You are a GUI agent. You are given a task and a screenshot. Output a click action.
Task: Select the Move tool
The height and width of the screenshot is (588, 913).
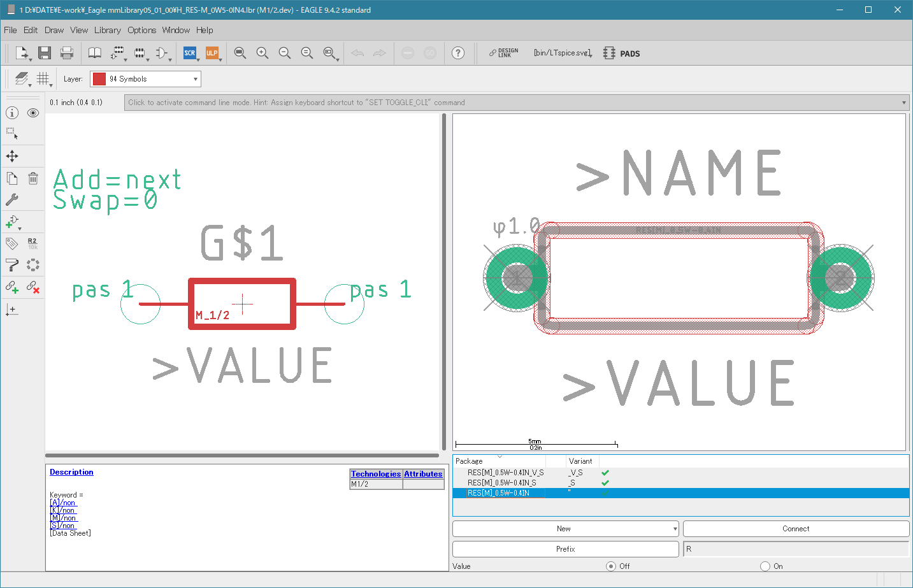click(12, 156)
